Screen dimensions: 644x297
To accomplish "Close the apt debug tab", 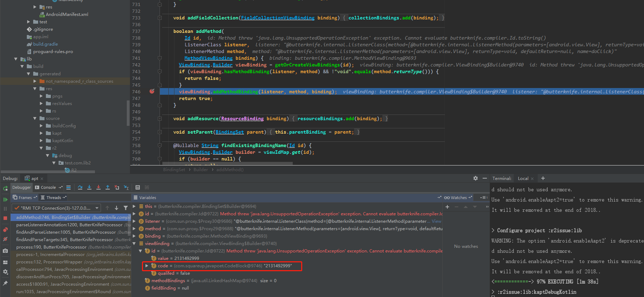I will [x=42, y=179].
